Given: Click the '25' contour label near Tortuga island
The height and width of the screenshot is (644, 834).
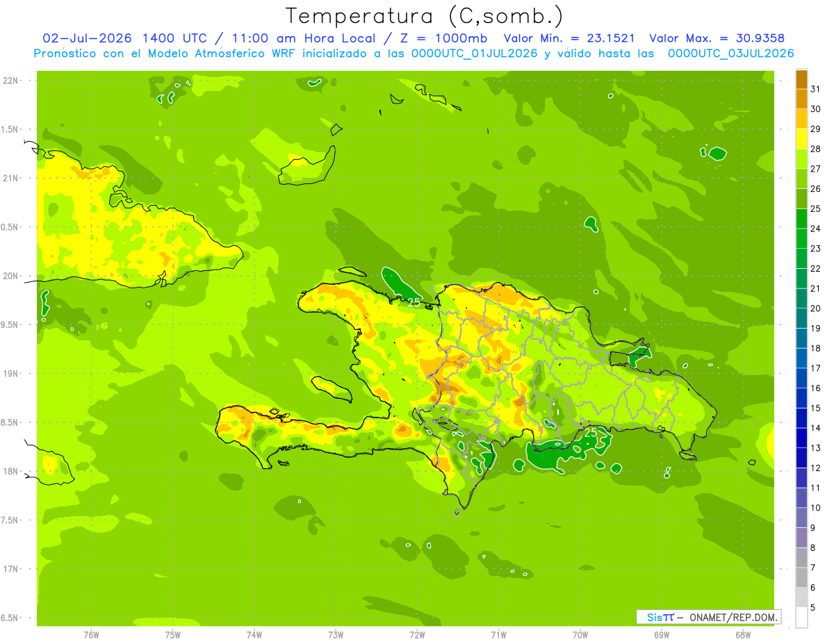Looking at the screenshot, I should [x=414, y=303].
